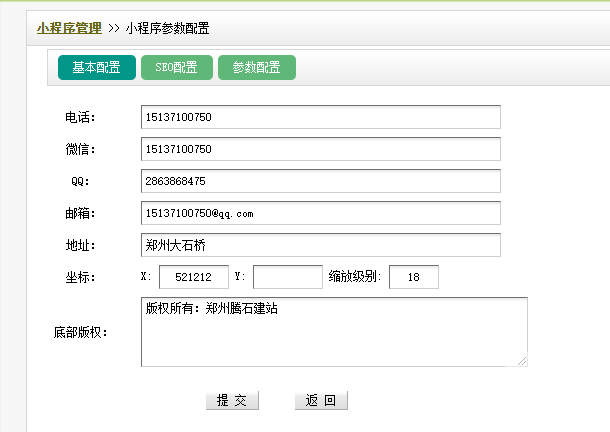Focus the empty Y coordinate field

(287, 277)
